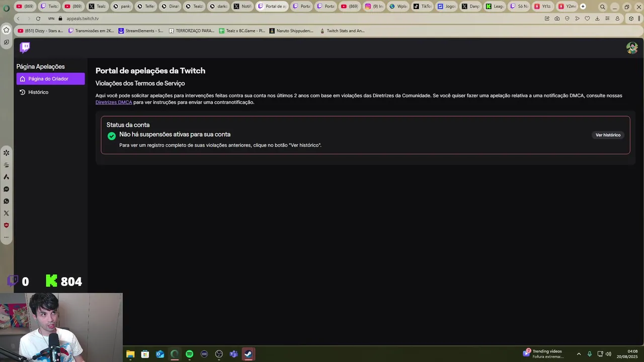
Task: Take snapshot with camera toolbar icon
Action: click(x=557, y=19)
